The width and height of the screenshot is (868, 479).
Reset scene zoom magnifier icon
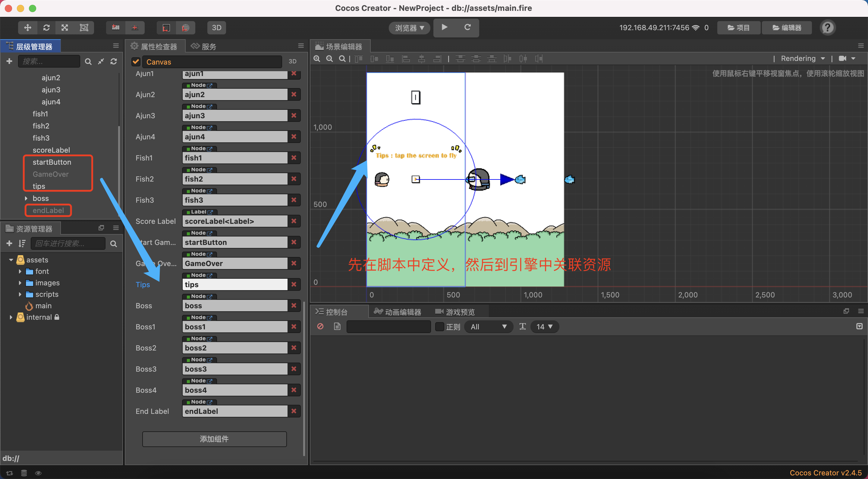point(342,59)
